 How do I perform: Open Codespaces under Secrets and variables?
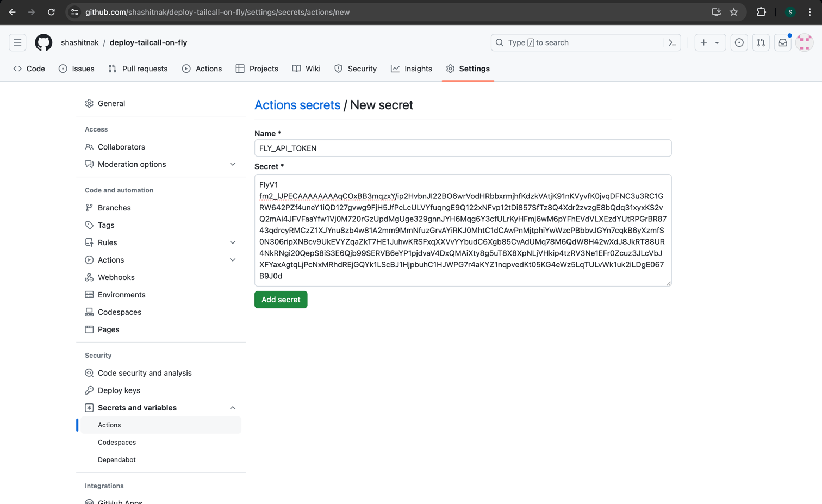point(117,443)
